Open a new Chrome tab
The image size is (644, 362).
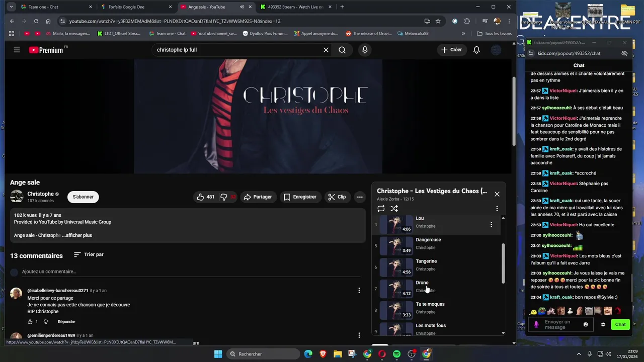point(342,7)
